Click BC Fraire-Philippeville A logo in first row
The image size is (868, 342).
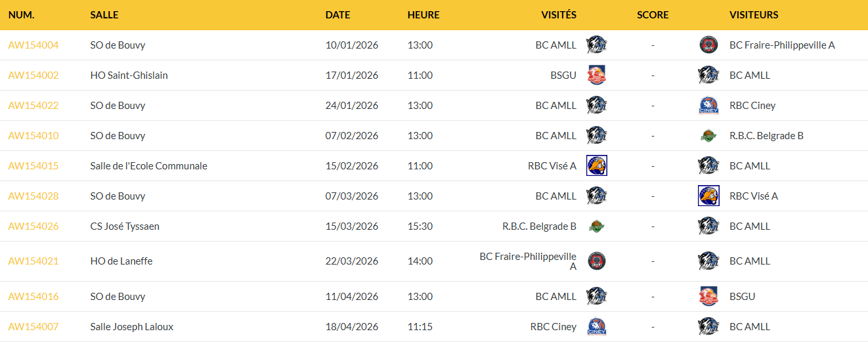pyautogui.click(x=708, y=45)
